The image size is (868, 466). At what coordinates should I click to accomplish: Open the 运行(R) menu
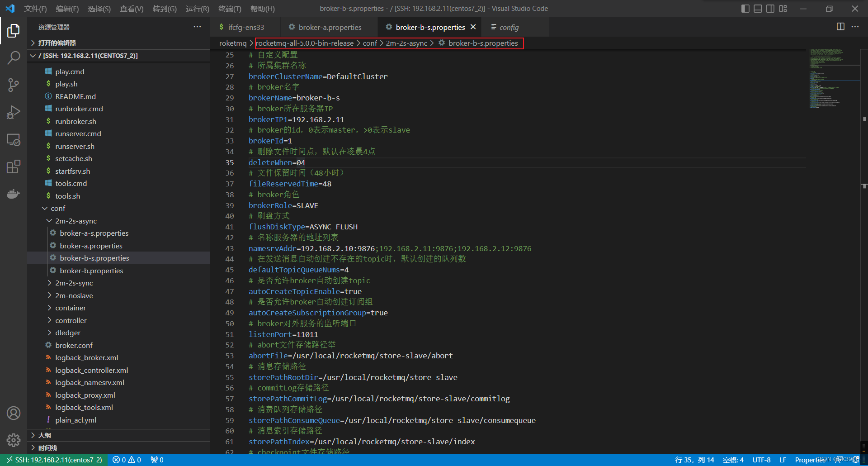pos(198,9)
